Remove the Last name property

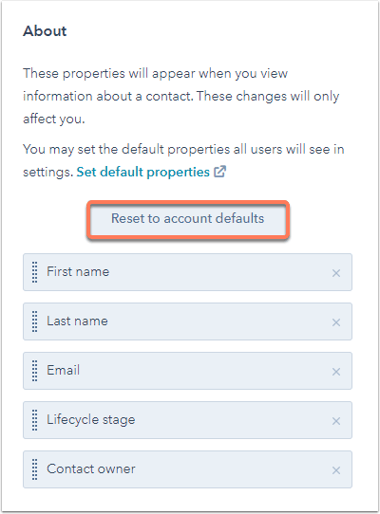336,322
